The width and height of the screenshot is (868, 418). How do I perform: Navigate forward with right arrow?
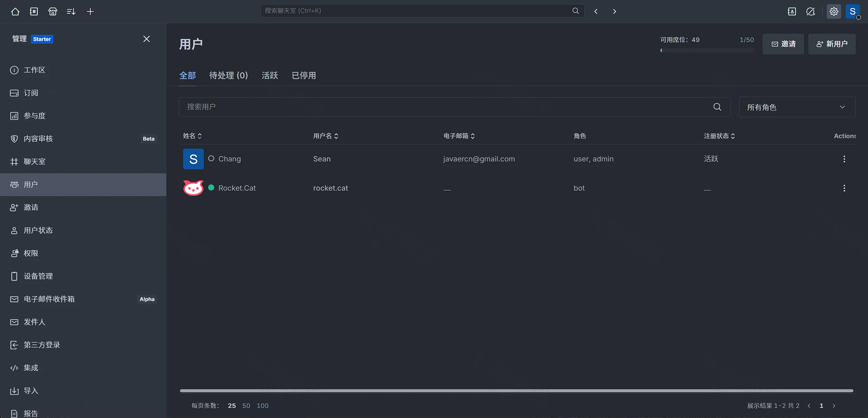[614, 11]
